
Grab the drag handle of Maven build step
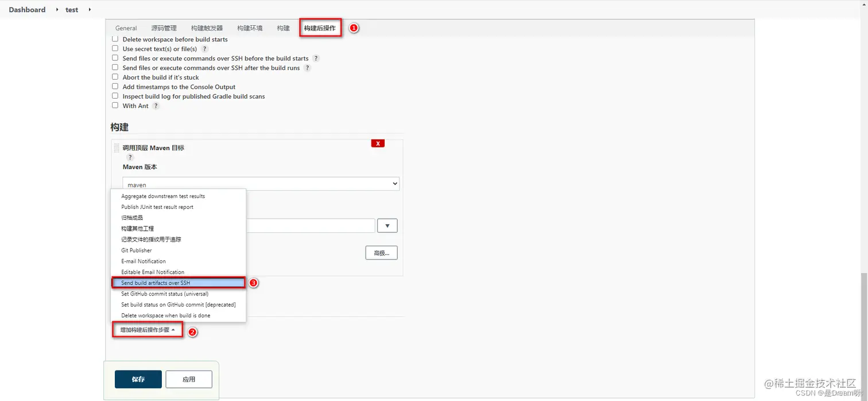(117, 148)
